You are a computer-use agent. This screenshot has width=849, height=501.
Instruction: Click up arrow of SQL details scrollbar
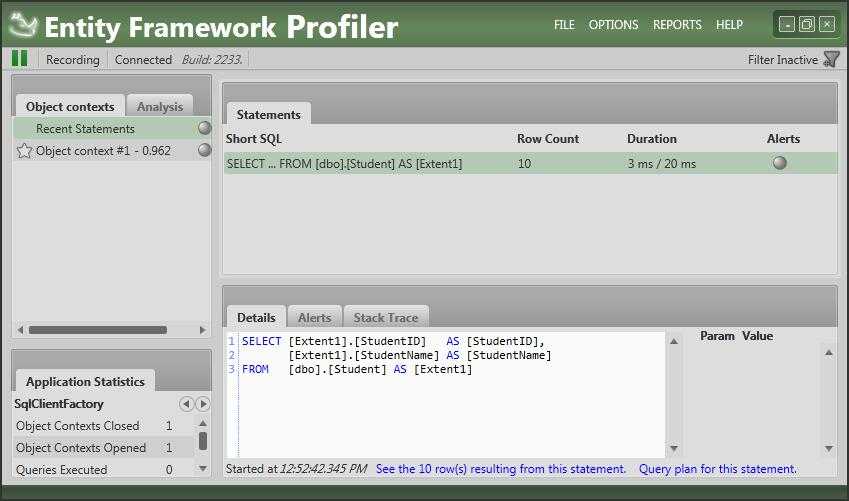[674, 341]
